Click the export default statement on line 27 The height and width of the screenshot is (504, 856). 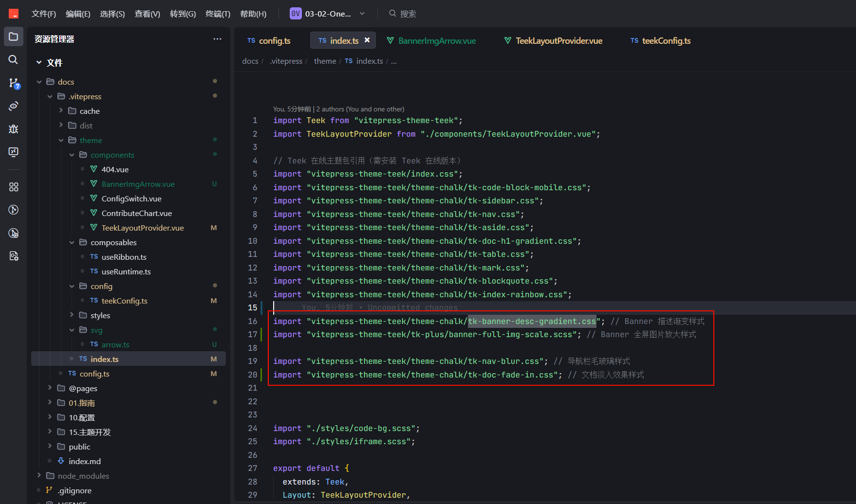pos(311,468)
